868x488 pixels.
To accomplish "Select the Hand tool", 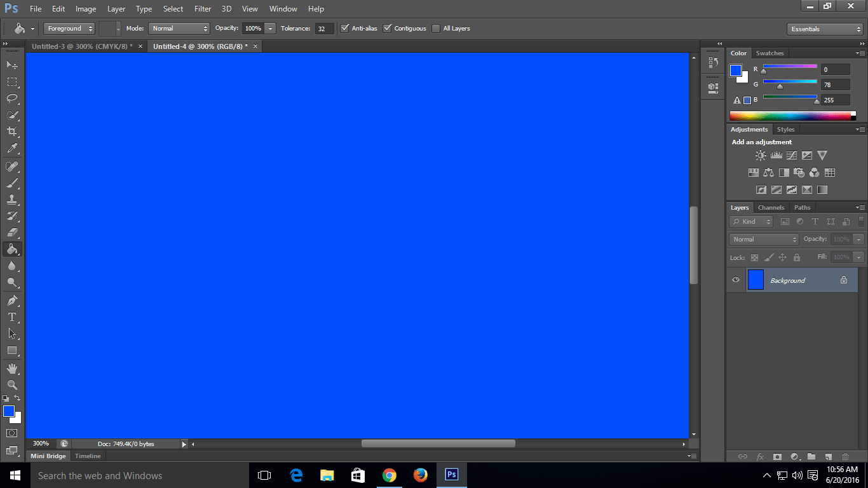I will point(12,369).
